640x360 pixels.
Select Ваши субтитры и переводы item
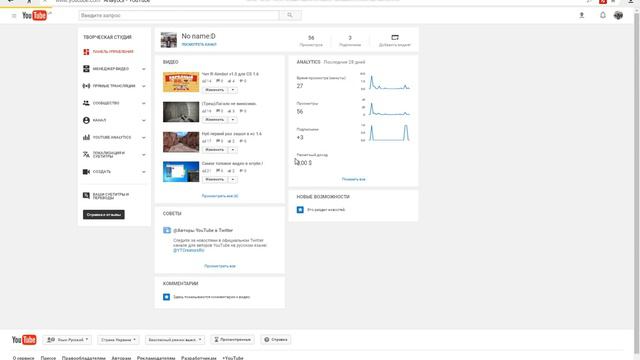tap(111, 196)
